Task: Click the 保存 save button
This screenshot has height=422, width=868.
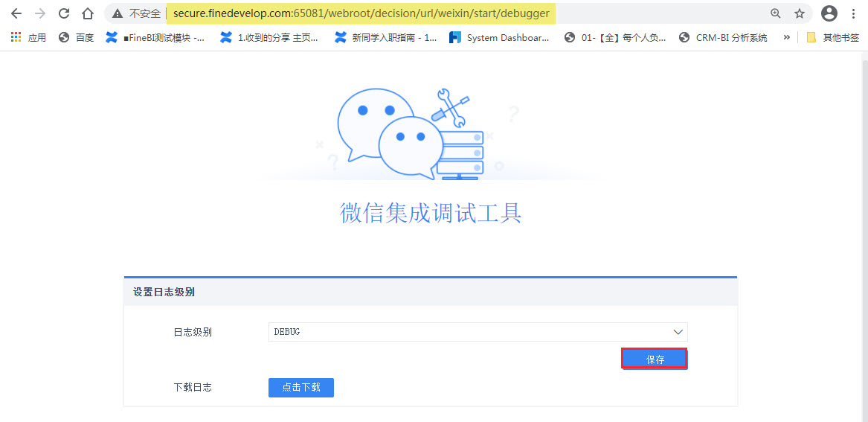Action: point(655,359)
